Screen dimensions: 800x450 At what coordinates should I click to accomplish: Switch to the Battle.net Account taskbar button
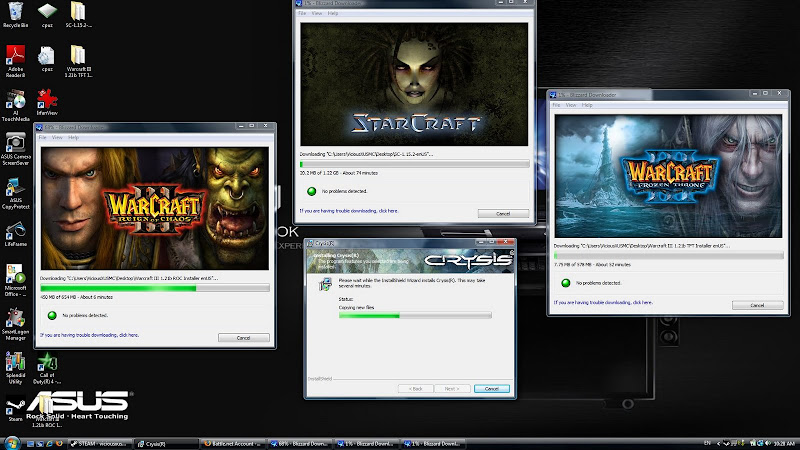233,444
